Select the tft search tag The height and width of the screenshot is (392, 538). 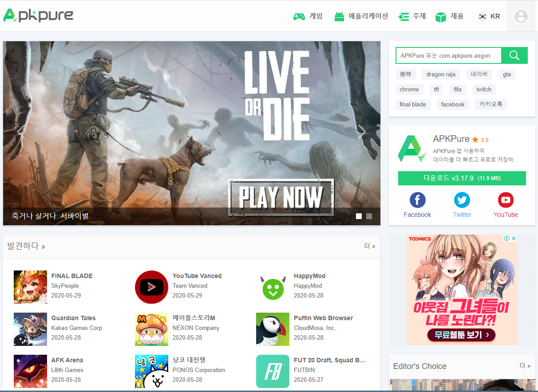click(x=436, y=89)
